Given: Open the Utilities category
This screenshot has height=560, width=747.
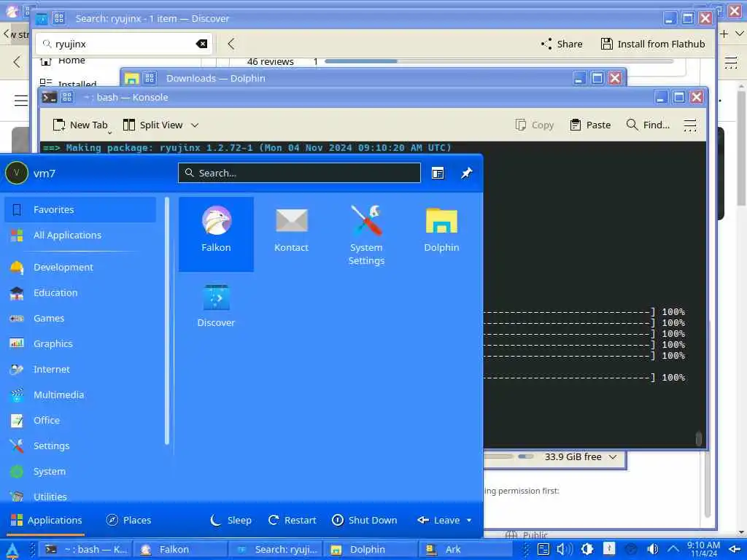Looking at the screenshot, I should click(x=80, y=496).
